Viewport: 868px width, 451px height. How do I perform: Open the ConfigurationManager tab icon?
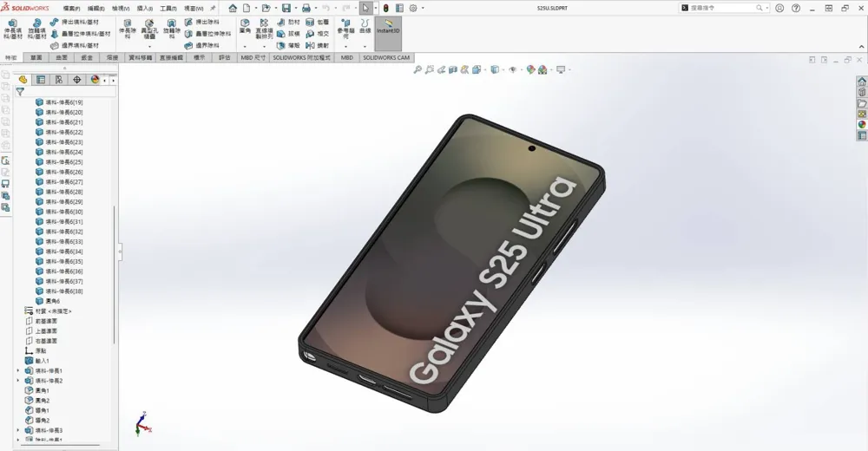pos(59,80)
